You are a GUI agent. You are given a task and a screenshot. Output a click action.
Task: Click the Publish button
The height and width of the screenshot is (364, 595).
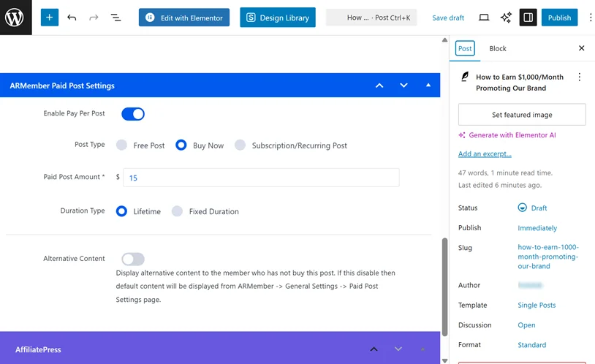click(x=559, y=18)
